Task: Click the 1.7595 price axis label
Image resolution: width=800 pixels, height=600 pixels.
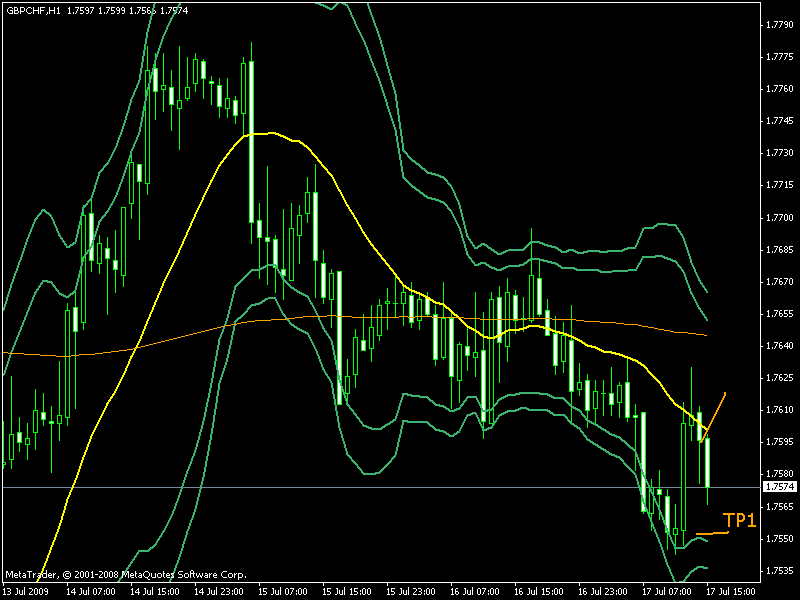Action: [780, 442]
